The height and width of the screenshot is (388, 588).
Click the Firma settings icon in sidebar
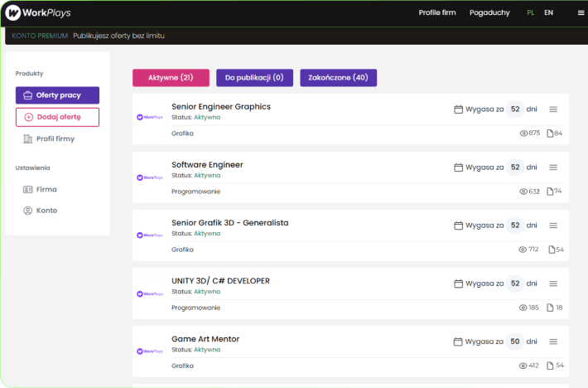point(28,190)
